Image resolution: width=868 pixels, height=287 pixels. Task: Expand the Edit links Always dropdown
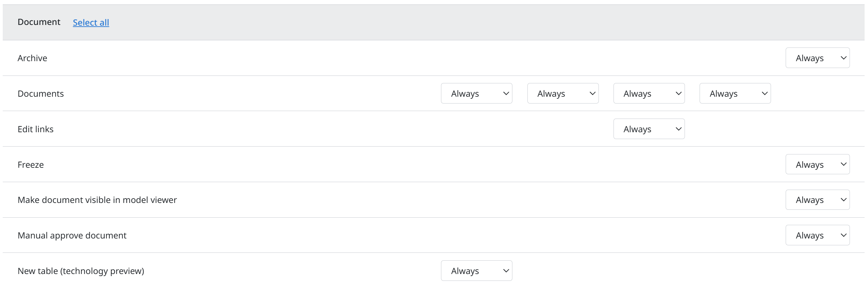tap(649, 129)
